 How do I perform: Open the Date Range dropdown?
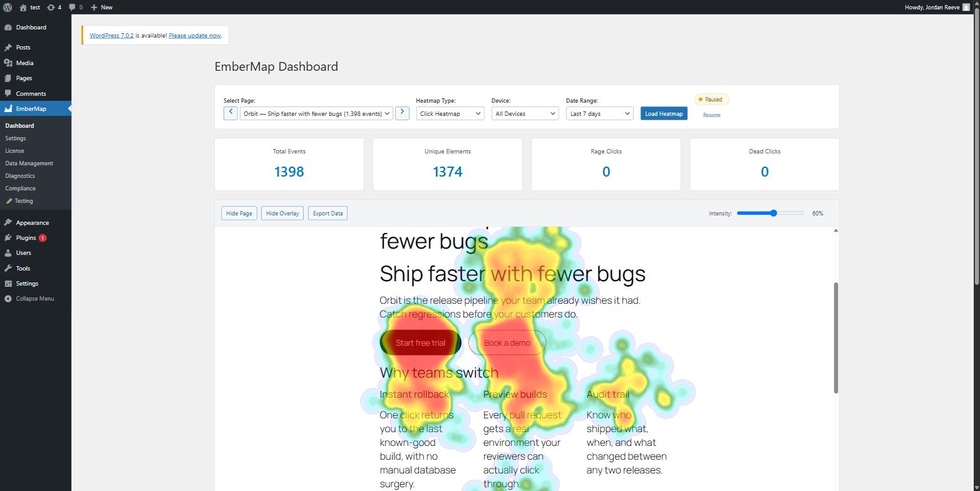point(599,113)
